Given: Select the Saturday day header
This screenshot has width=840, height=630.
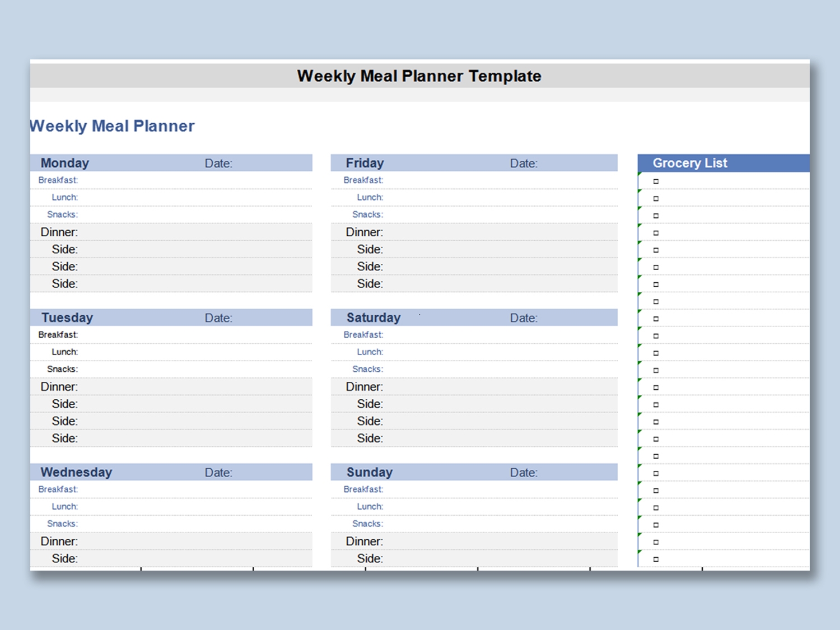Looking at the screenshot, I should click(374, 318).
